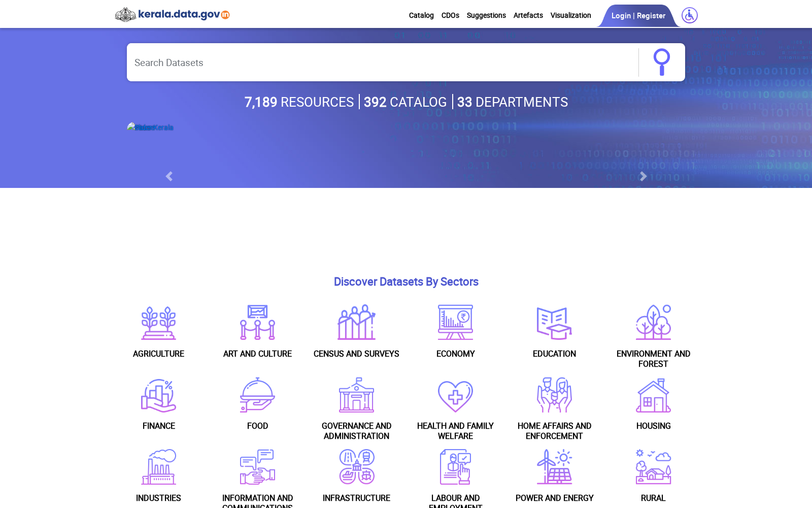
Task: Advance to the next carousel slide
Action: point(643,176)
